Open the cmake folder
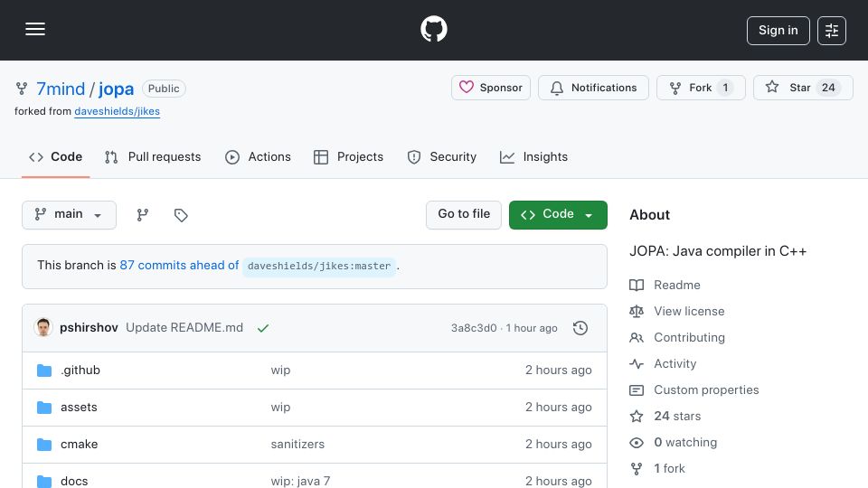The height and width of the screenshot is (488, 868). (x=80, y=445)
